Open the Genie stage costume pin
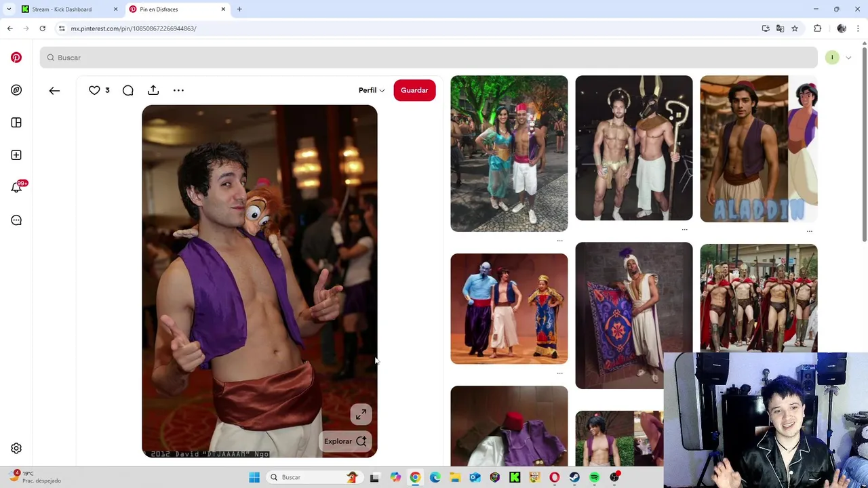 point(509,309)
